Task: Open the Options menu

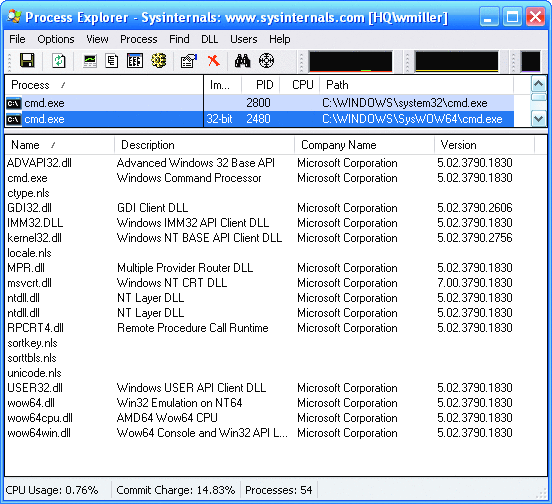Action: pyautogui.click(x=56, y=39)
